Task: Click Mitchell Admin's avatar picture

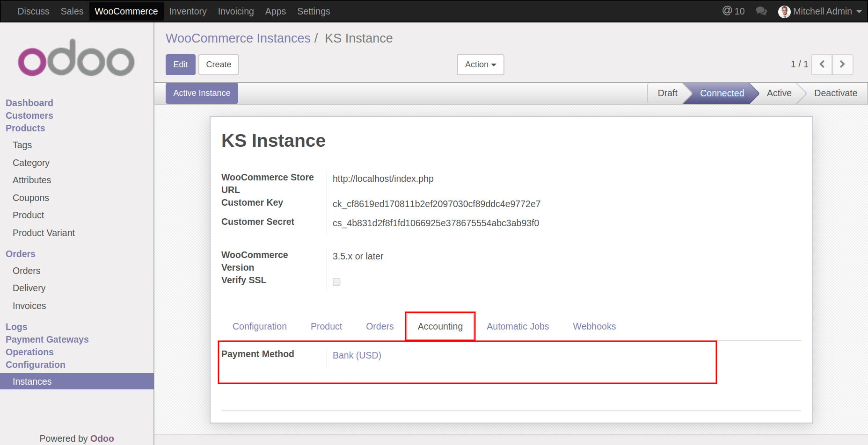Action: (784, 12)
